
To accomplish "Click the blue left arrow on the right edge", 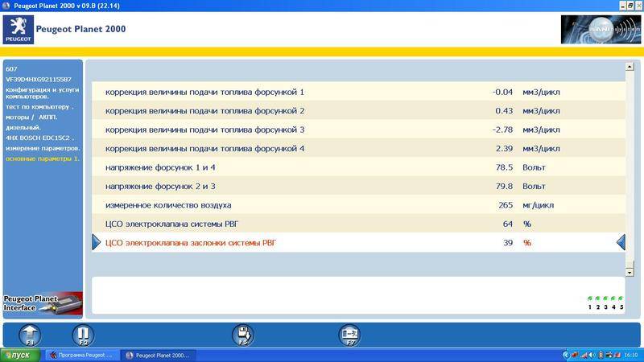I will pyautogui.click(x=621, y=242).
